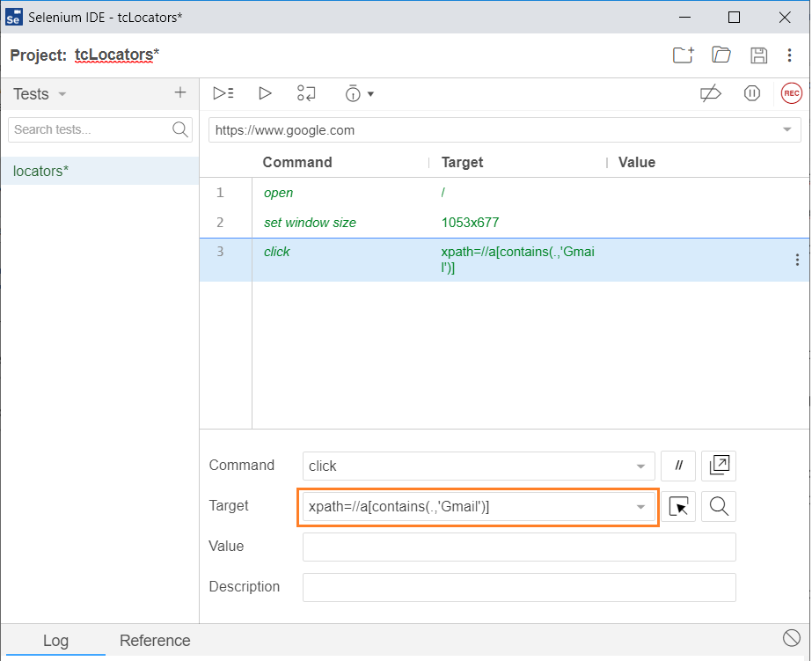Clear the log with the circle-slash icon
Viewport: 812px width, 661px height.
click(791, 638)
